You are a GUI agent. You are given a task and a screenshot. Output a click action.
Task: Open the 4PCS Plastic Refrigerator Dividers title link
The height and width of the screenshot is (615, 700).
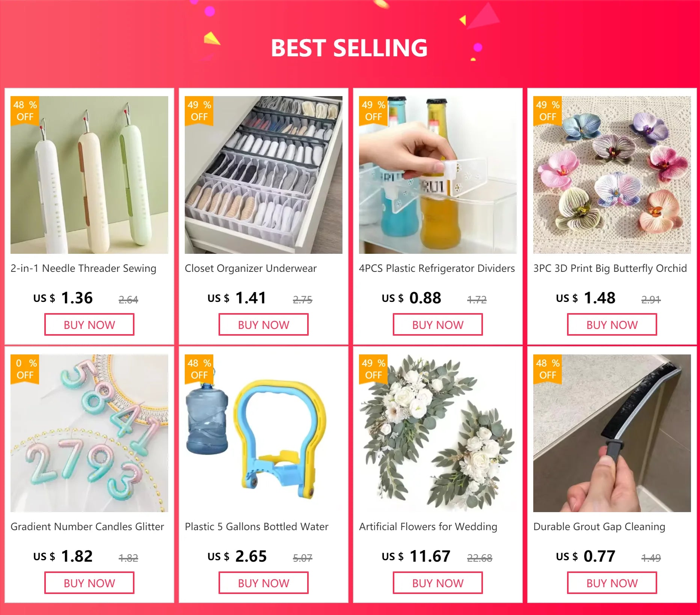point(437,268)
